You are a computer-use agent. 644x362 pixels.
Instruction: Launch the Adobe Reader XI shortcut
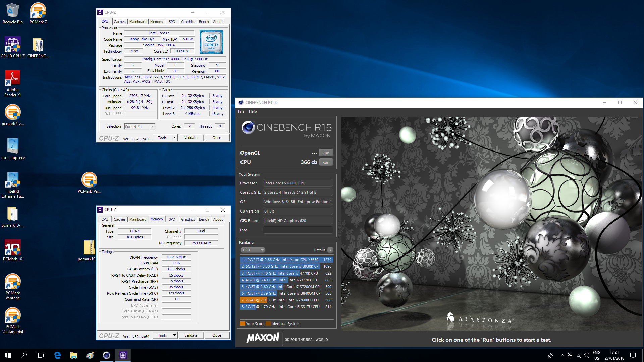pos(13,83)
